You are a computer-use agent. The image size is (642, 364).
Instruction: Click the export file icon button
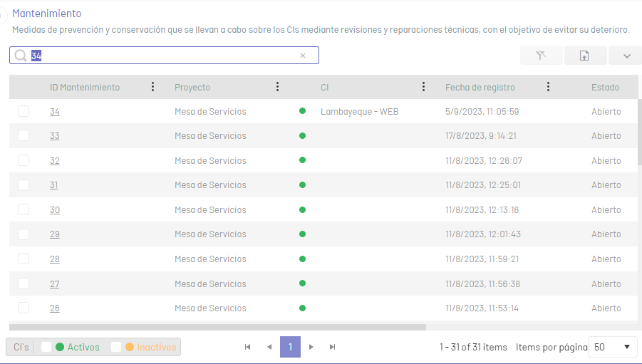[x=585, y=56]
